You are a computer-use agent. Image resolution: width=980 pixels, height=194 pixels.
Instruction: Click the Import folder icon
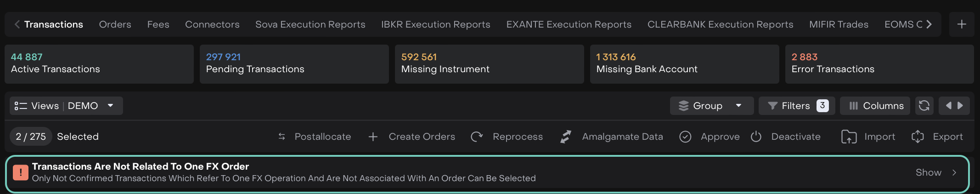click(x=849, y=137)
